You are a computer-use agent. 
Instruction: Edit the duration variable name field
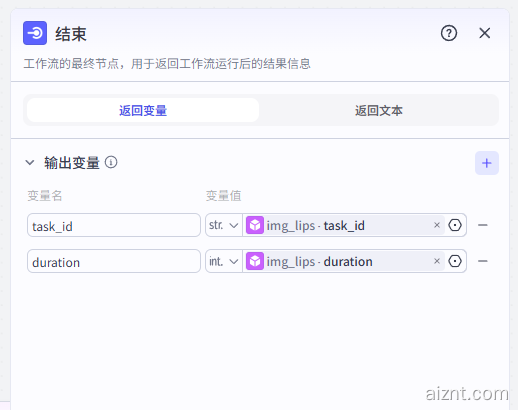pyautogui.click(x=114, y=261)
